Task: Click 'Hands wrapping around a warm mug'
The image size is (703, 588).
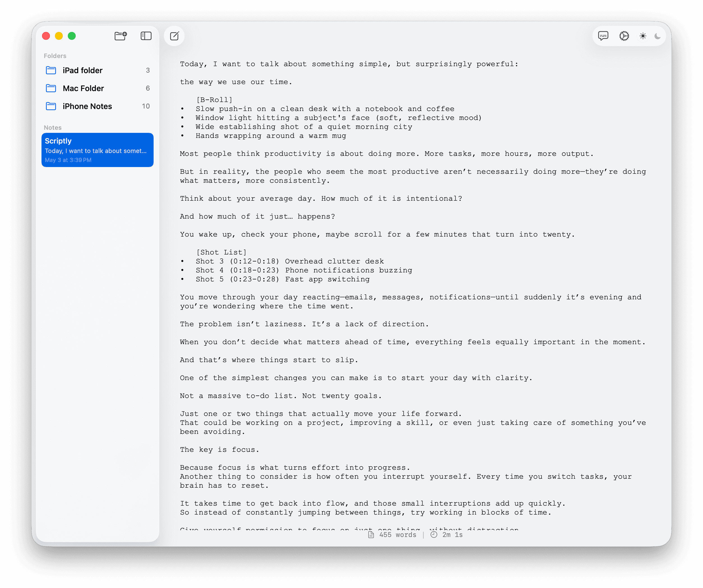Action: click(271, 136)
